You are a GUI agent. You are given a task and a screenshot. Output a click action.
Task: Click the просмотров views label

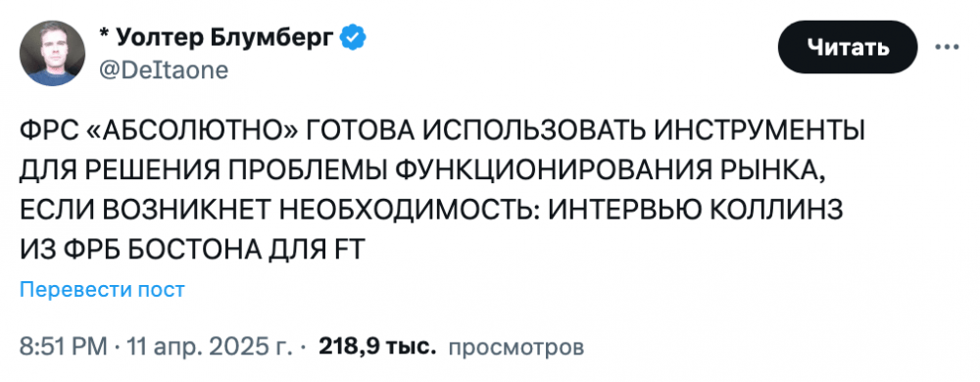[x=516, y=347]
